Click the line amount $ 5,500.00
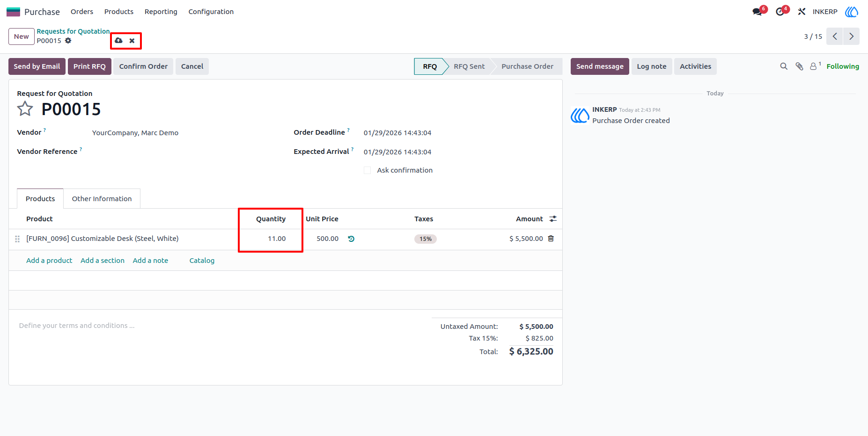Screen dimensions: 868x436 (x=526, y=239)
